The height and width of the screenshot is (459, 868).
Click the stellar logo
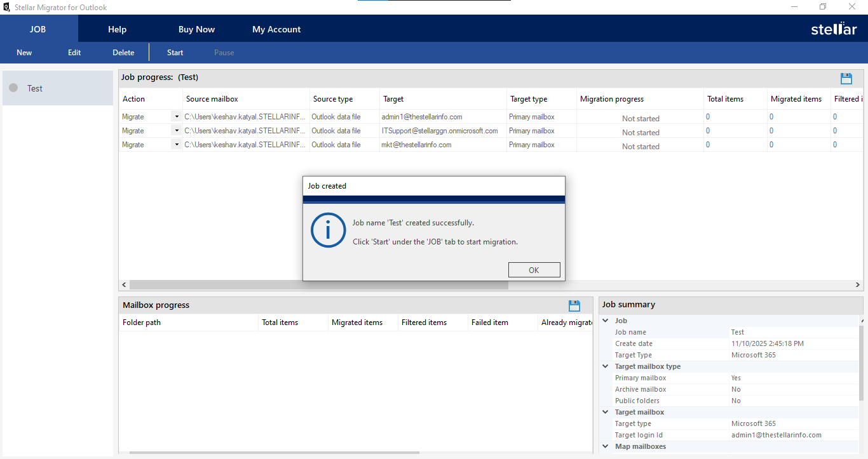point(833,29)
